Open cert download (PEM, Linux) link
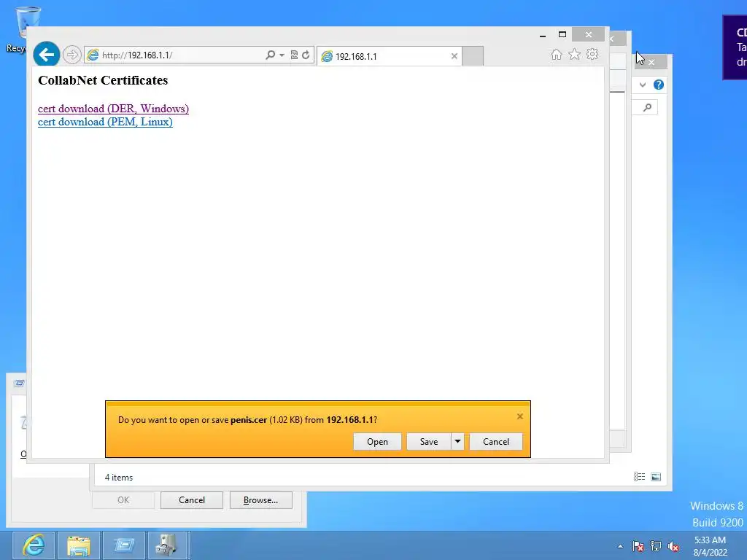 [x=105, y=122]
